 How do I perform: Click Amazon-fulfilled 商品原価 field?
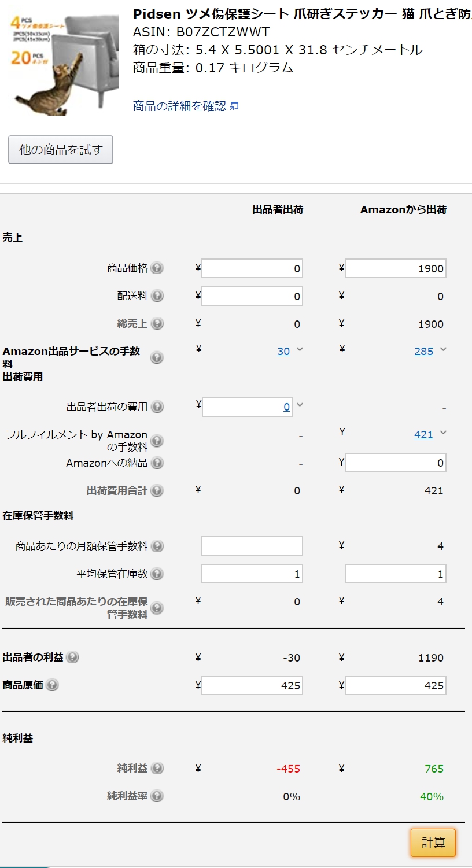point(396,685)
